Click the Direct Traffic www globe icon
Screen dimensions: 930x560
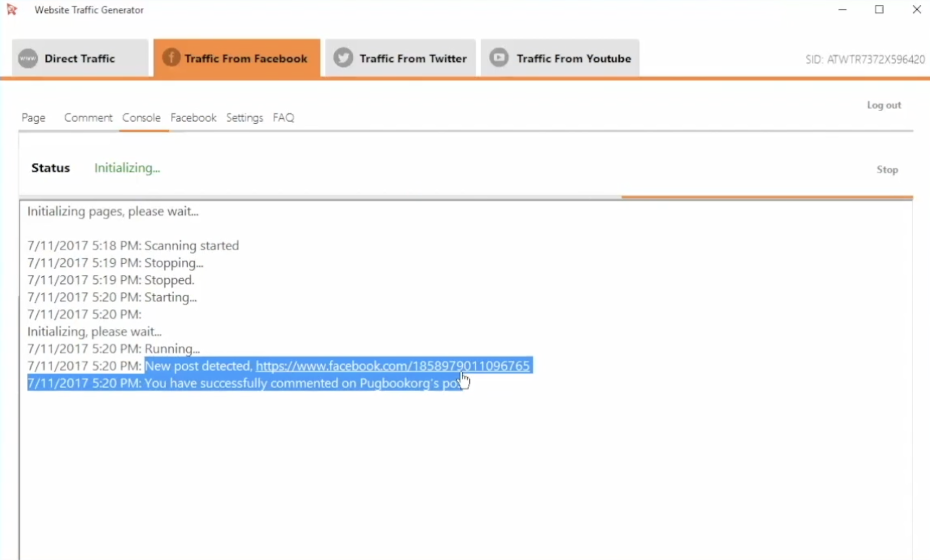(28, 58)
